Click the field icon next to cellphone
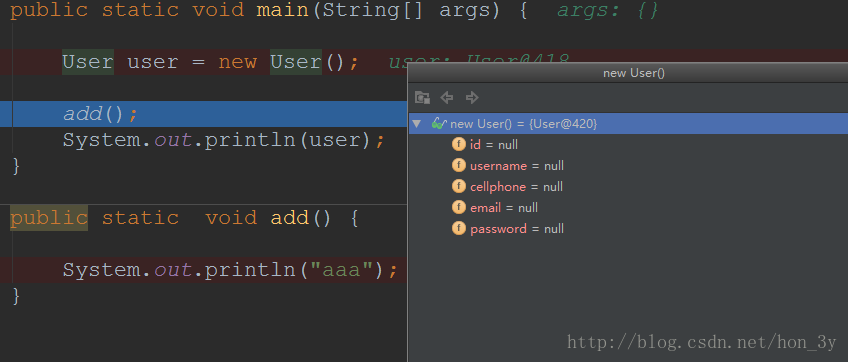This screenshot has height=362, width=848. 459,187
